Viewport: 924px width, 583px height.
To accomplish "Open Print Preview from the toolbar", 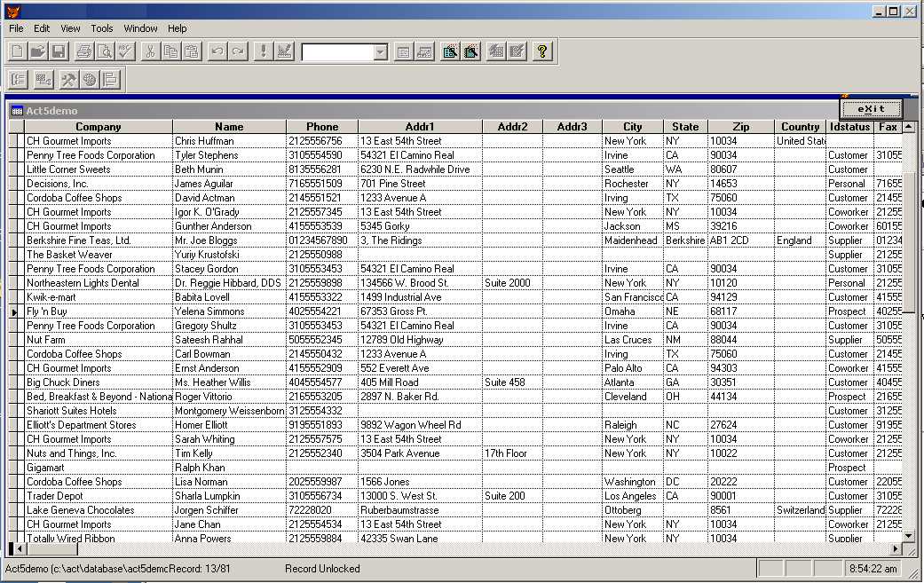I will coord(105,51).
